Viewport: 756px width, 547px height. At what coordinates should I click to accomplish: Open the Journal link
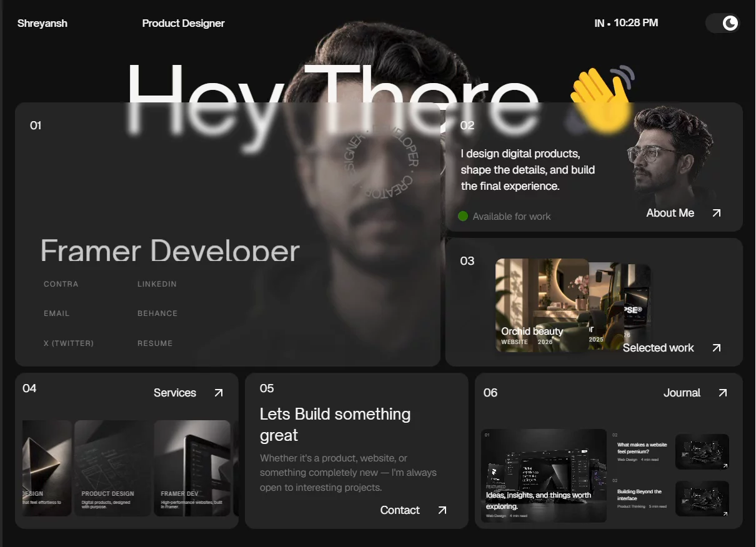682,393
